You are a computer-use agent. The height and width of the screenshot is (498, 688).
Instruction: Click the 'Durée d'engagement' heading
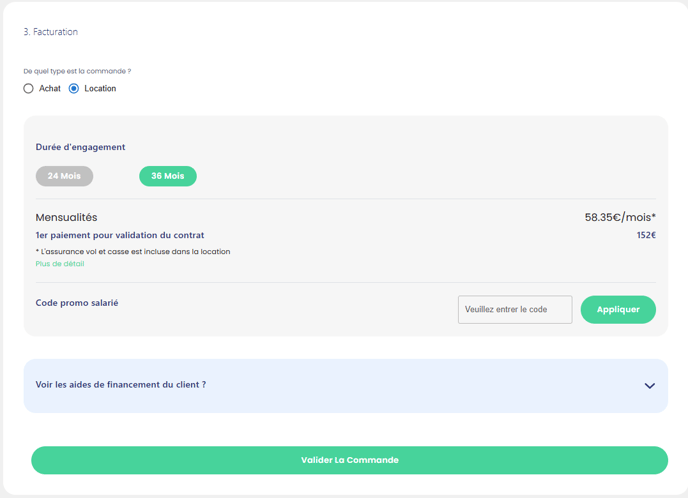pyautogui.click(x=80, y=147)
